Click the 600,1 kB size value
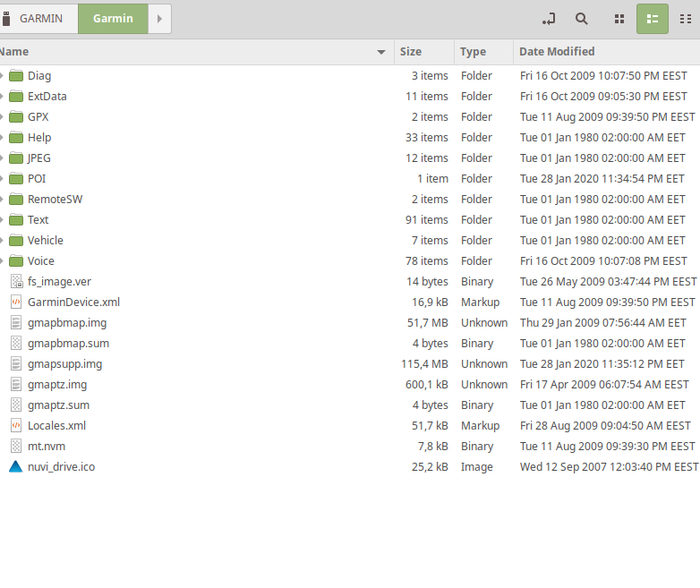The height and width of the screenshot is (588, 700). (x=427, y=385)
